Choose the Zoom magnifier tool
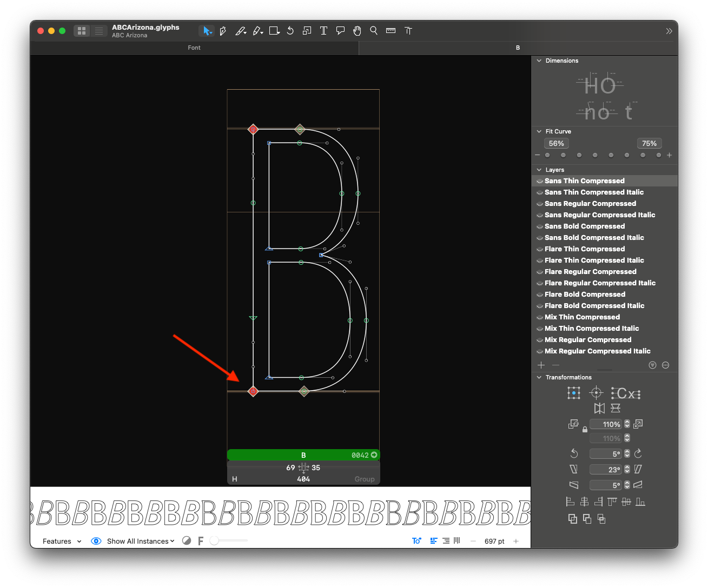The width and height of the screenshot is (708, 588). tap(374, 31)
